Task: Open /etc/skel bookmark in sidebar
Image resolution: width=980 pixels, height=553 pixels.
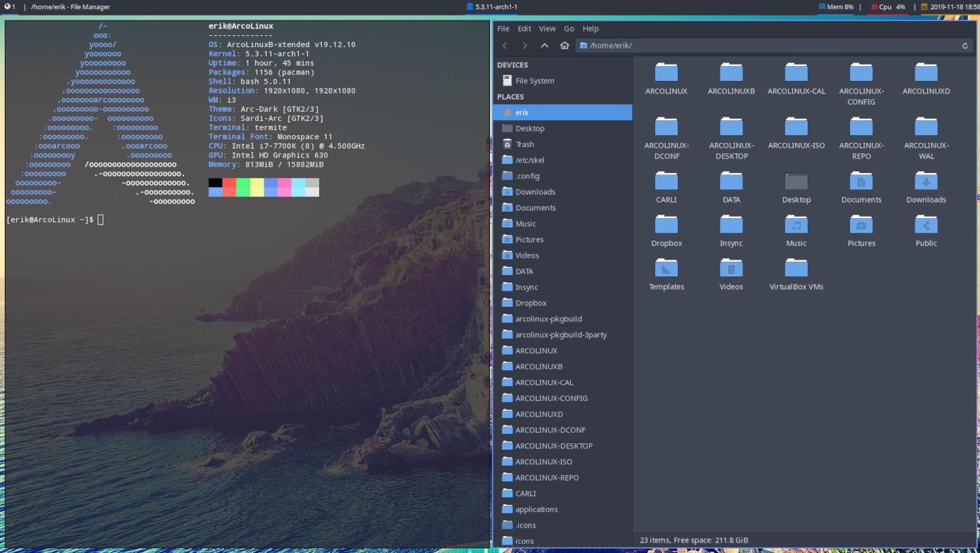Action: tap(562, 160)
